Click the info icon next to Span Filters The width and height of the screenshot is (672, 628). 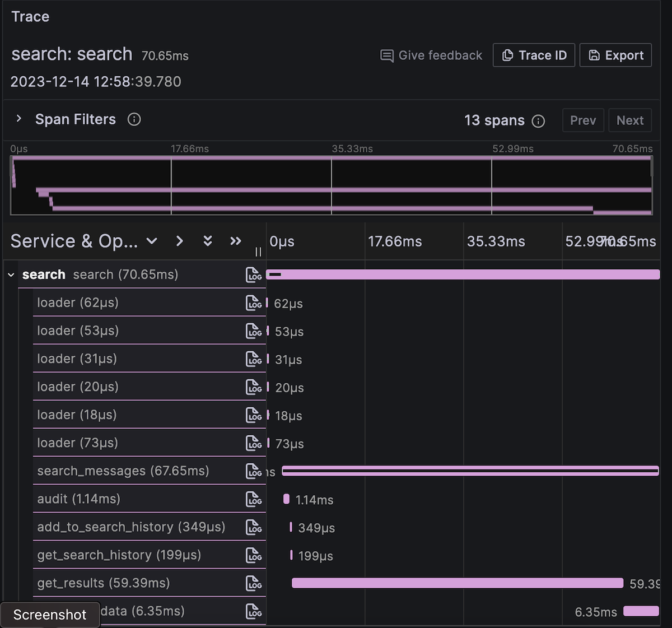(134, 119)
